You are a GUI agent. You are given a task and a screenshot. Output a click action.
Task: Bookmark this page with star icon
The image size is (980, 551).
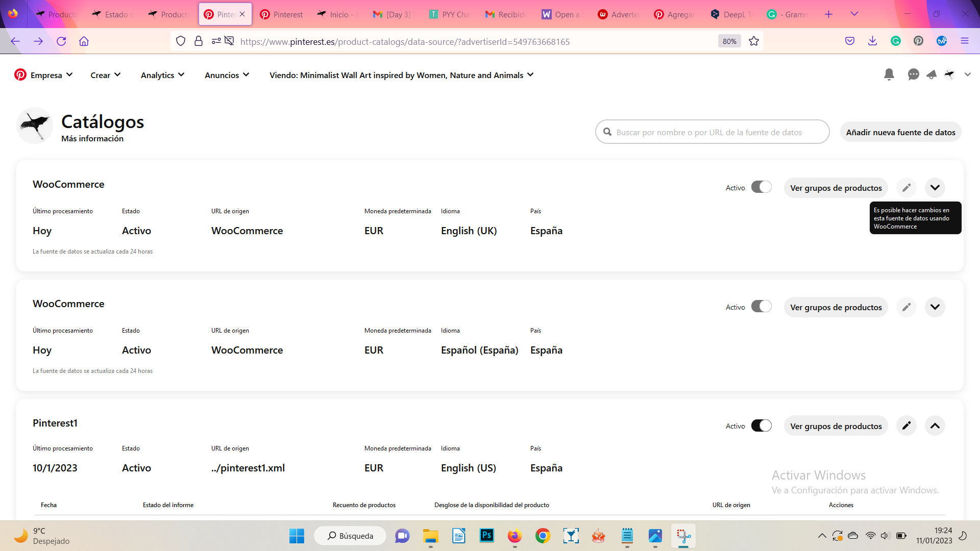click(x=753, y=41)
